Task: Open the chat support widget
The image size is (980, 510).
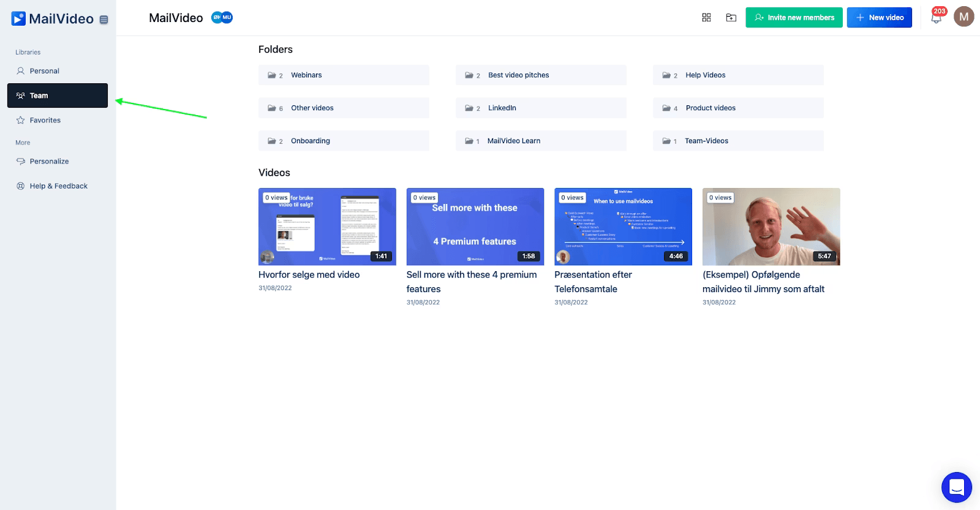Action: click(956, 487)
